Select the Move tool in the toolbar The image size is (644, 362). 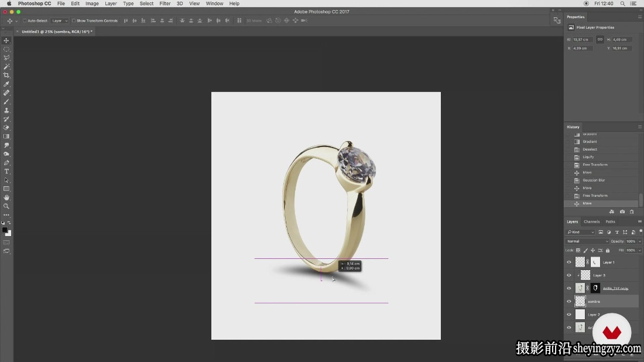coord(6,40)
